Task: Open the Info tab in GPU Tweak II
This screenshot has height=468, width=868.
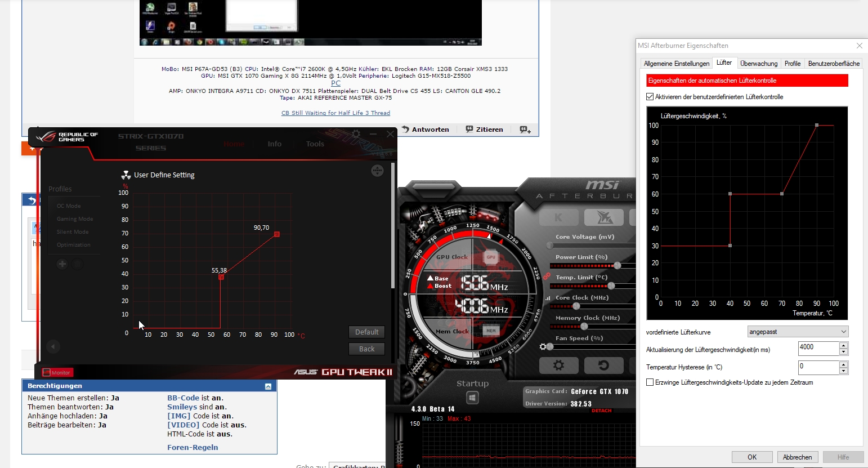Action: pos(275,144)
